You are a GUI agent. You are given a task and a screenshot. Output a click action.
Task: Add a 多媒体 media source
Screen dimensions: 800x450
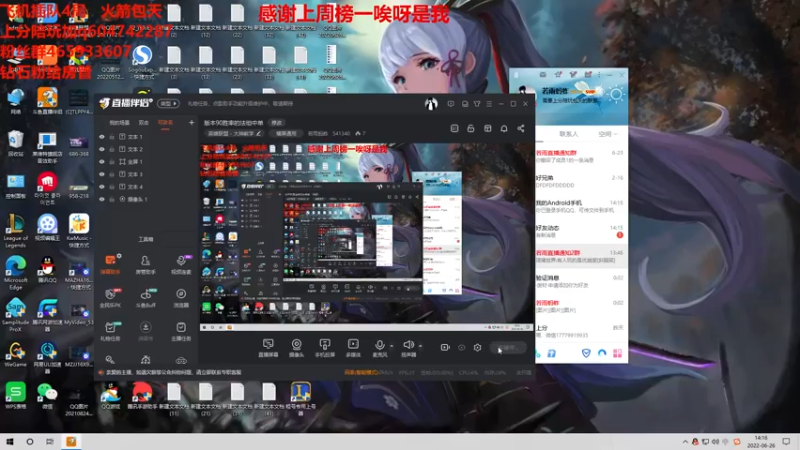[x=353, y=347]
